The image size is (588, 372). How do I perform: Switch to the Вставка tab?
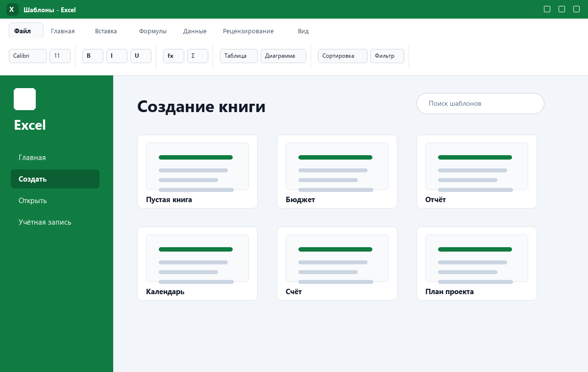(106, 31)
